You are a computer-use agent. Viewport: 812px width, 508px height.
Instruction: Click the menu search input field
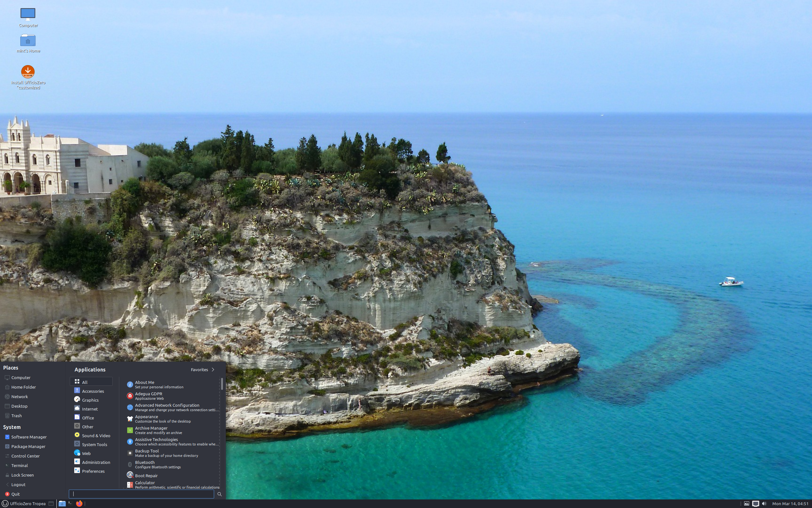[141, 494]
